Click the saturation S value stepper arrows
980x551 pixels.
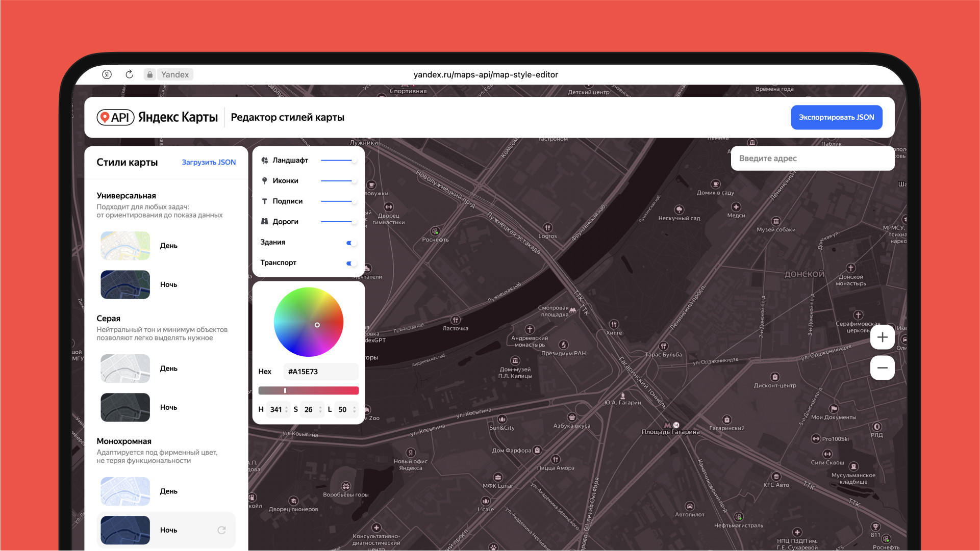point(320,409)
